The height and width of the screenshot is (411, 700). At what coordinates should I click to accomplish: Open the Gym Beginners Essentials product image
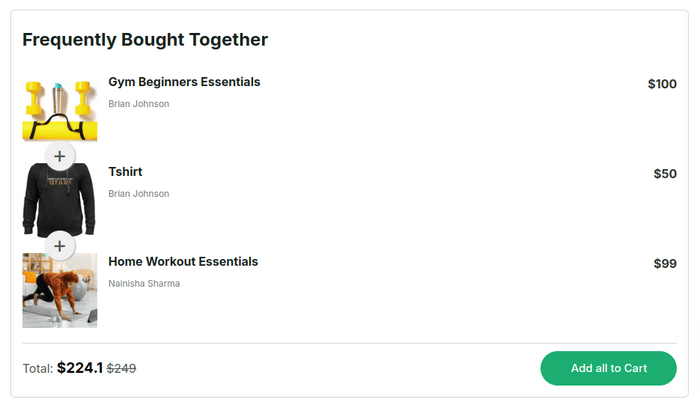[60, 105]
